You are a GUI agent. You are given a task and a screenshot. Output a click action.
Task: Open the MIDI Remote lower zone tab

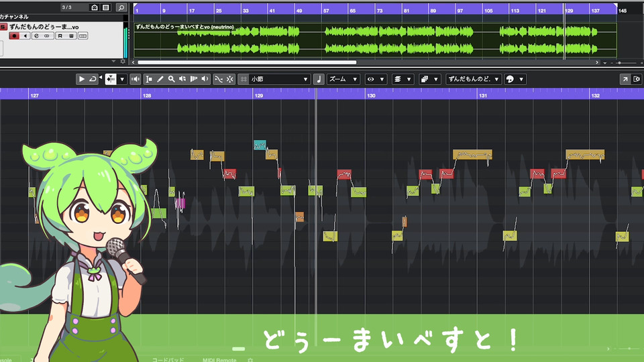click(219, 359)
